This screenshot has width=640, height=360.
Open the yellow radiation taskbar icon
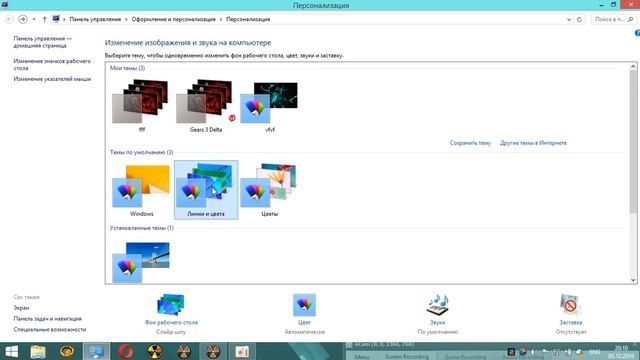click(x=155, y=351)
